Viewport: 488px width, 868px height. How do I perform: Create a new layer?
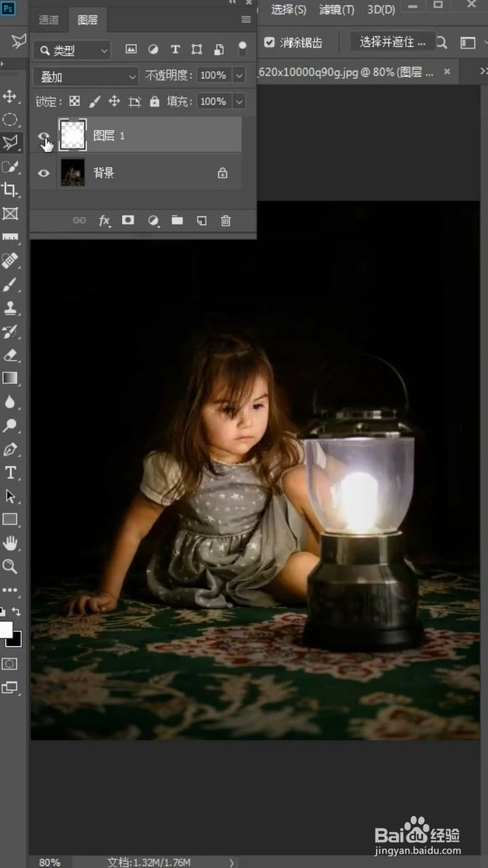pyautogui.click(x=201, y=220)
